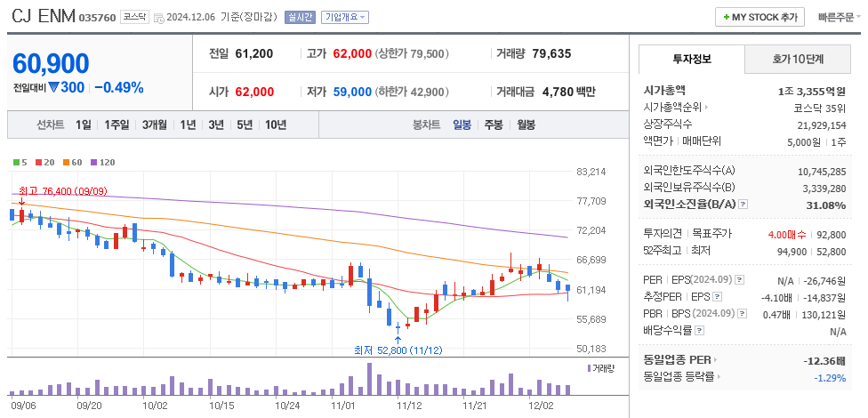
Task: Click the -0.49% change rate
Action: point(118,87)
